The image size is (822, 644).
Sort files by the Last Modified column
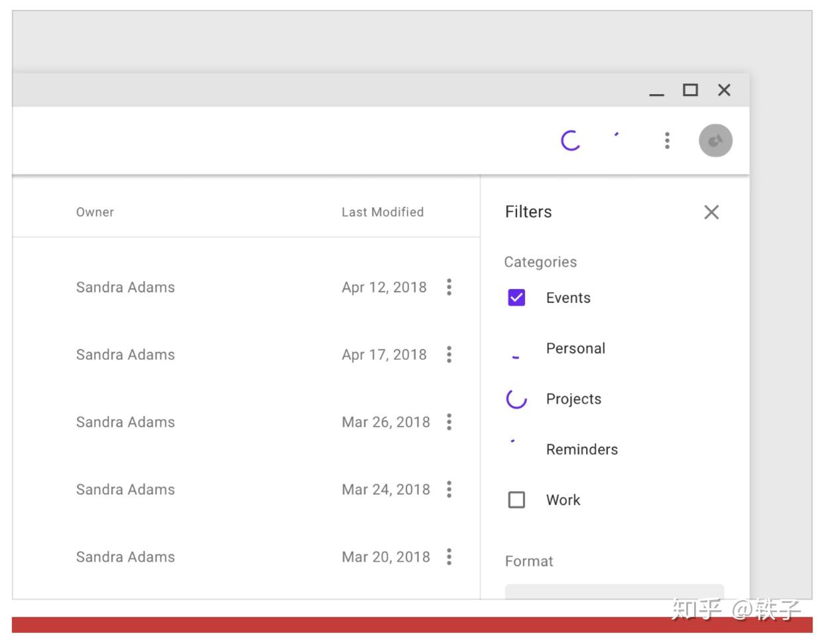pyautogui.click(x=382, y=212)
